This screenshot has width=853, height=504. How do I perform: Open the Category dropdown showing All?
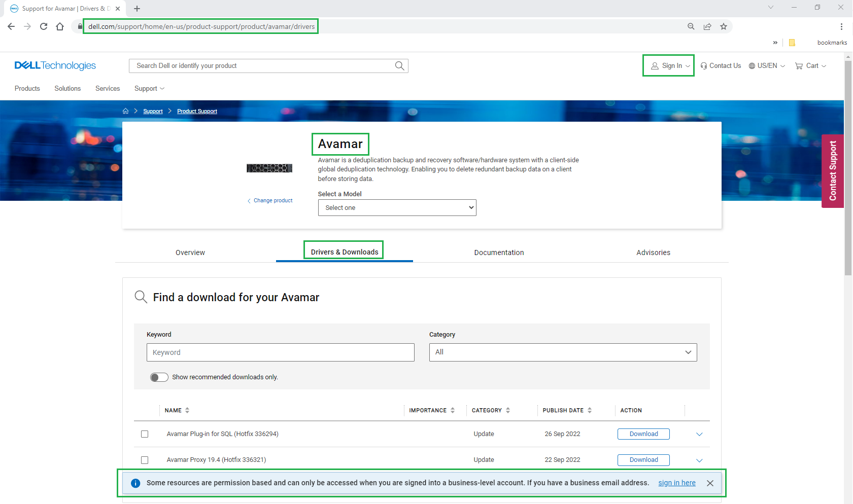point(563,352)
